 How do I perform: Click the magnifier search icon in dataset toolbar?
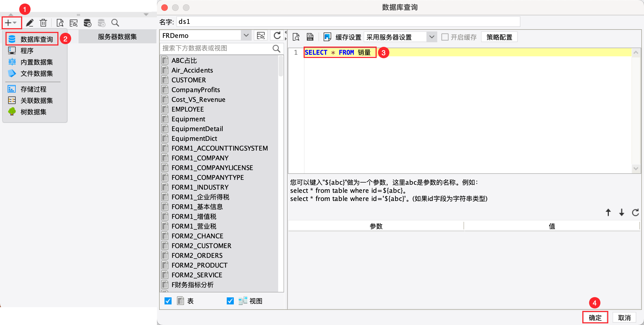tap(115, 23)
